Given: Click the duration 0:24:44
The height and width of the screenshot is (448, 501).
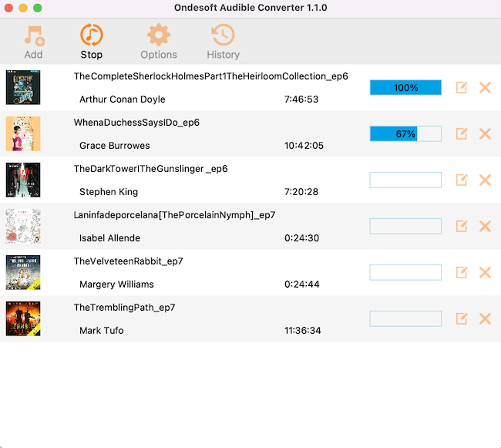Looking at the screenshot, I should pyautogui.click(x=302, y=285).
